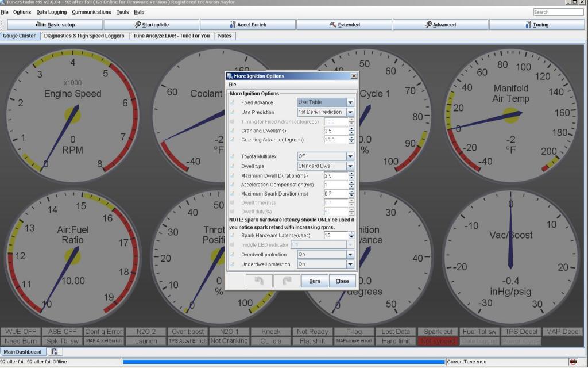588x368 pixels.
Task: Open the Accel Enrich toolbar menu
Action: (248, 25)
